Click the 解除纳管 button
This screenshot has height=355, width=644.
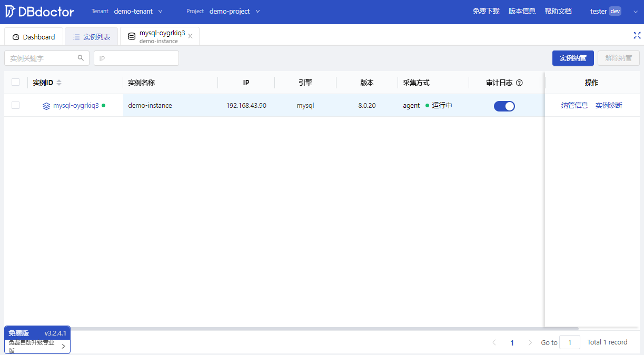(619, 58)
